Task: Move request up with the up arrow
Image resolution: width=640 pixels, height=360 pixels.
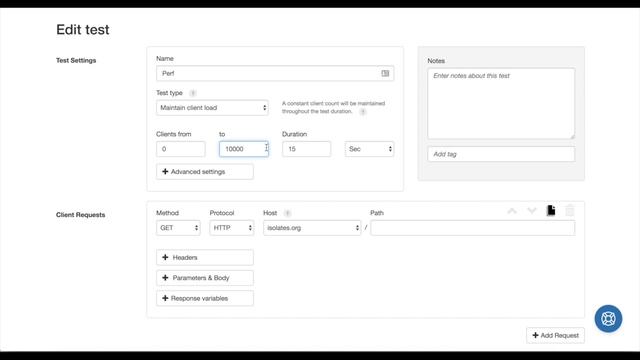Action: (512, 211)
